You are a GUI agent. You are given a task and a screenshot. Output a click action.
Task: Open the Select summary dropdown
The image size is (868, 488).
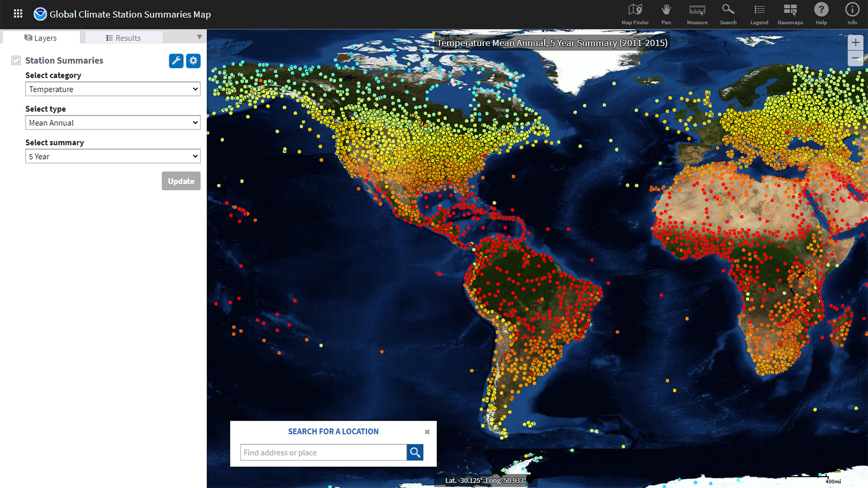coord(112,156)
